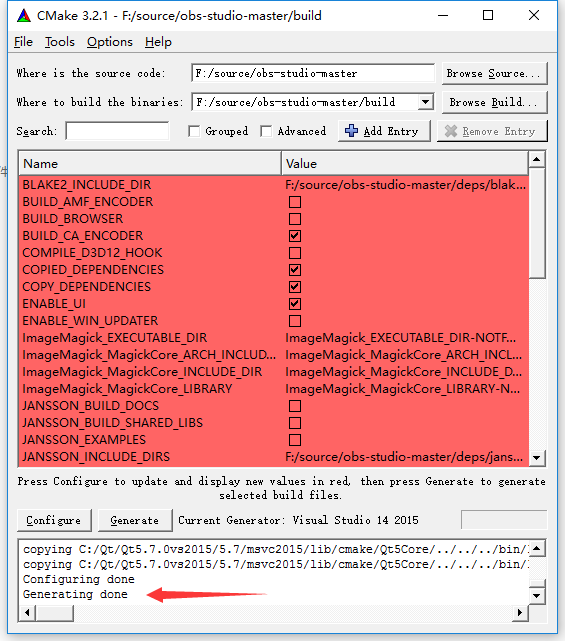Click the CMake logo icon in title bar
565x641 pixels.
24,16
